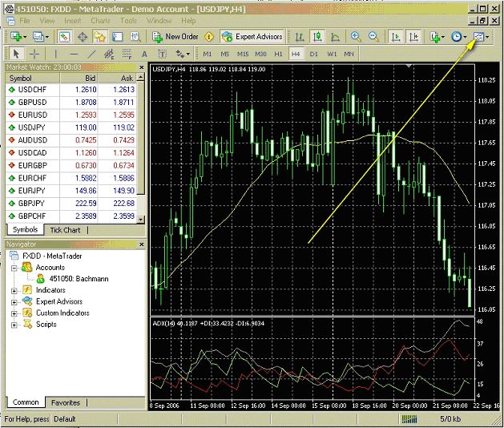The height and width of the screenshot is (428, 504).
Task: Select the EURUSD row in Market Watch
Action: (x=71, y=115)
